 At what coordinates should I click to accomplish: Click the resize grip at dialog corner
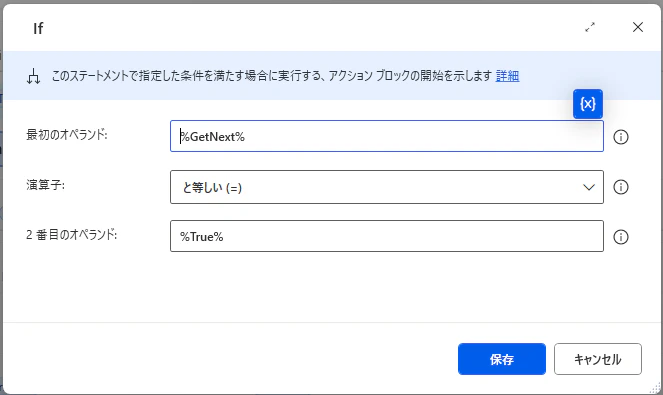[x=655, y=387]
